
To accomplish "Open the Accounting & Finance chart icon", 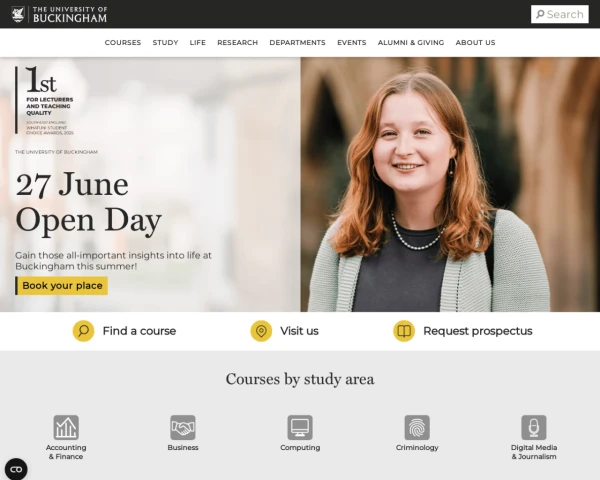I will coord(66,427).
